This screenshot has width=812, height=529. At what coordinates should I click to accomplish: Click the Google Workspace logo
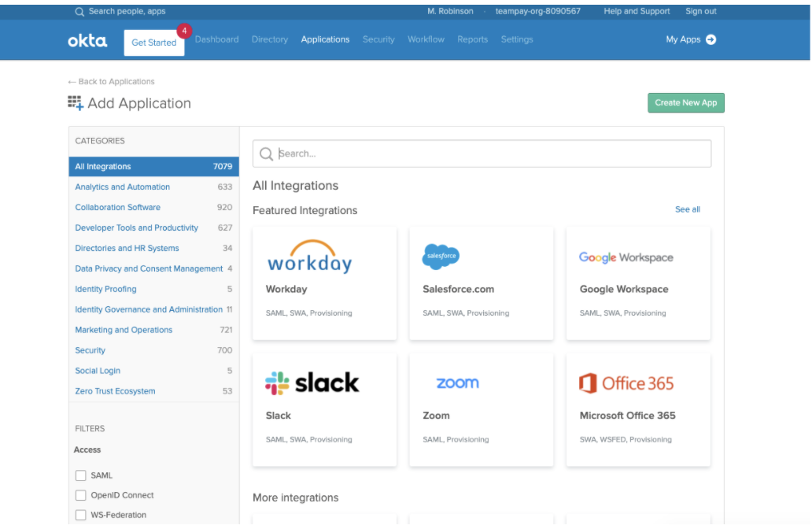(626, 257)
